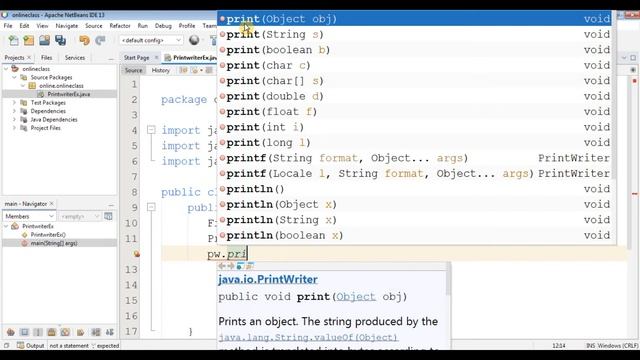Switch to the Files tab
640x360 pixels.
(47, 58)
